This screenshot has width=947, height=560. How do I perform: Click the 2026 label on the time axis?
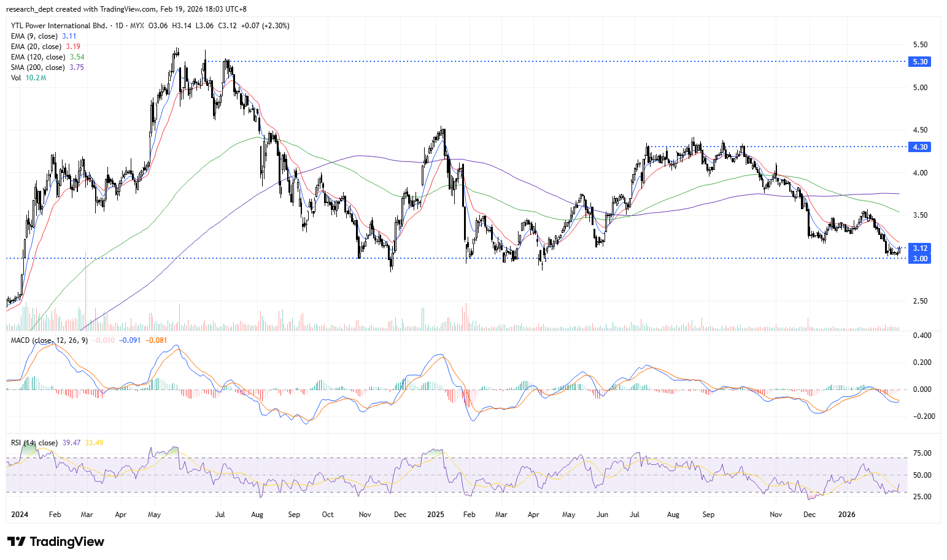point(847,515)
